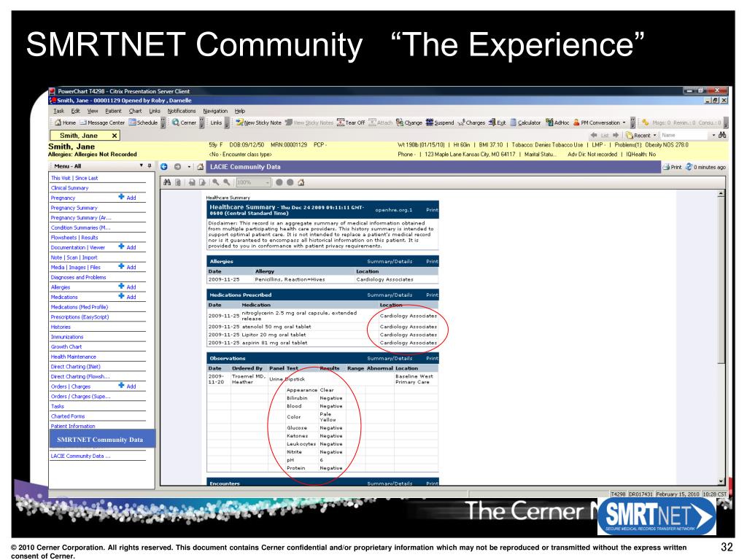747x560 pixels.
Task: Open the Charges toolbar item
Action: (x=471, y=122)
